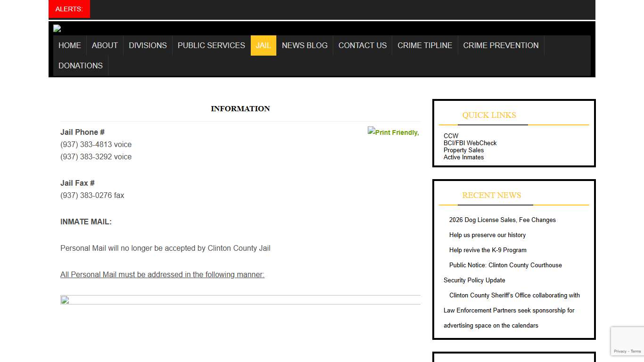
Task: Expand the Public Services menu
Action: 211,46
